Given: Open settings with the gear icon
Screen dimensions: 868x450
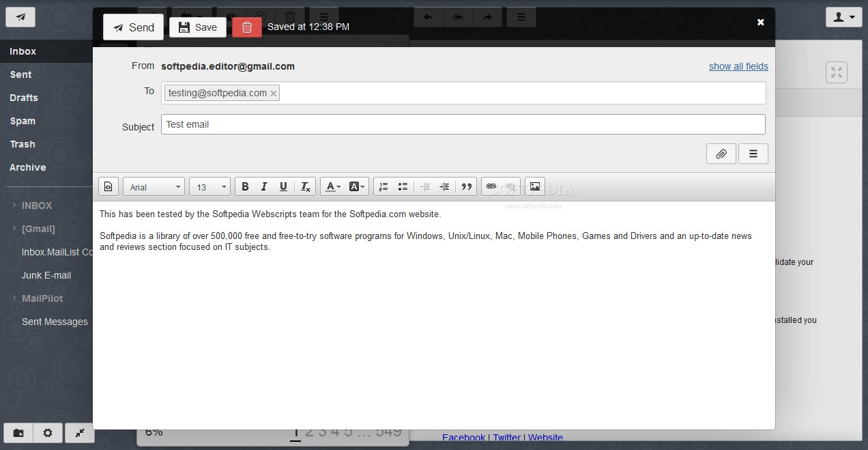Looking at the screenshot, I should click(x=48, y=433).
